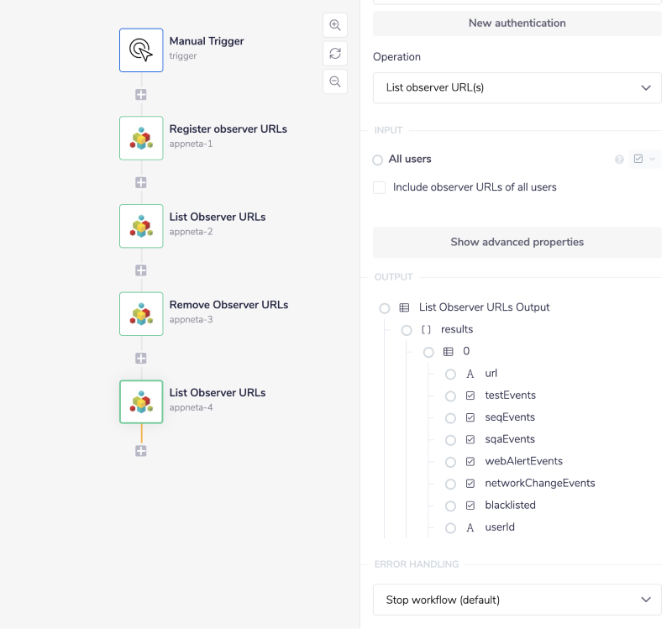Add a step below Manual Trigger

tap(140, 94)
